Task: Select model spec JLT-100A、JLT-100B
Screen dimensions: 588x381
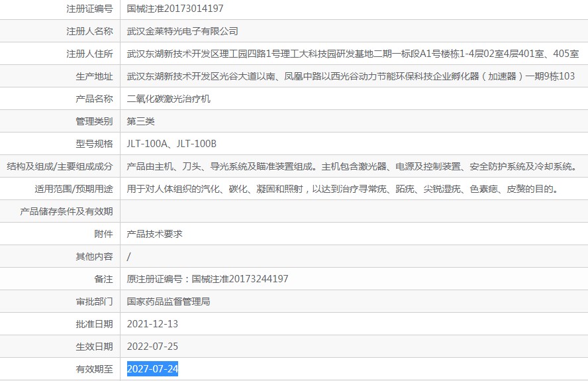Action: (171, 144)
